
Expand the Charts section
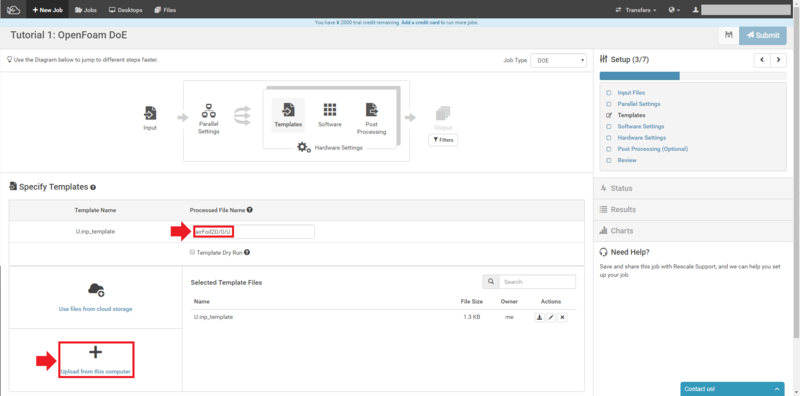(694, 231)
